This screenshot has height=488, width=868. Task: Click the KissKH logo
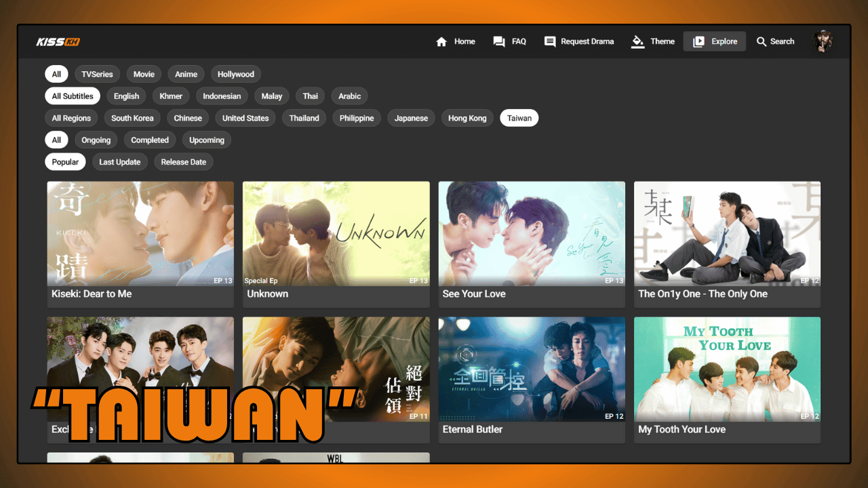coord(58,42)
